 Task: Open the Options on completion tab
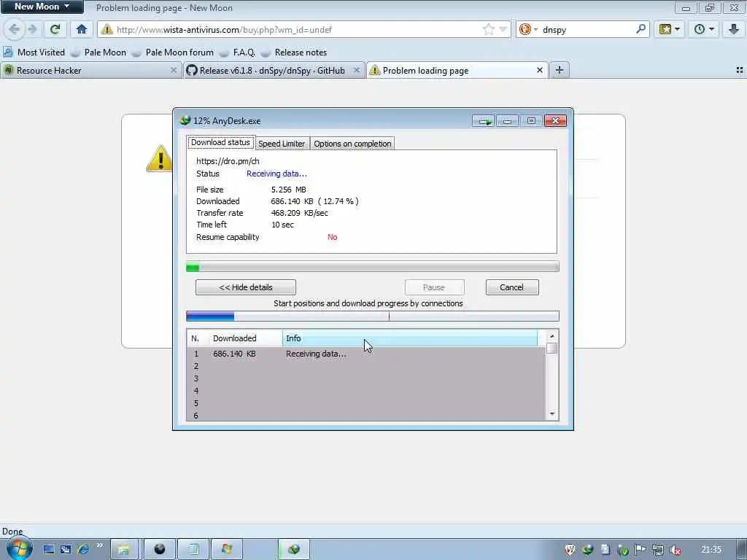352,144
